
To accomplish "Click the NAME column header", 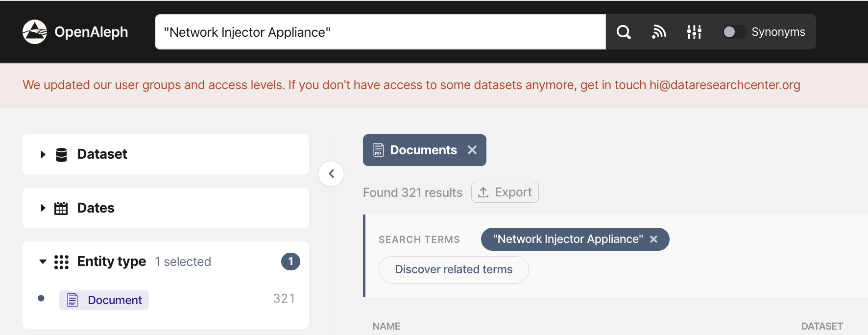I will [386, 326].
